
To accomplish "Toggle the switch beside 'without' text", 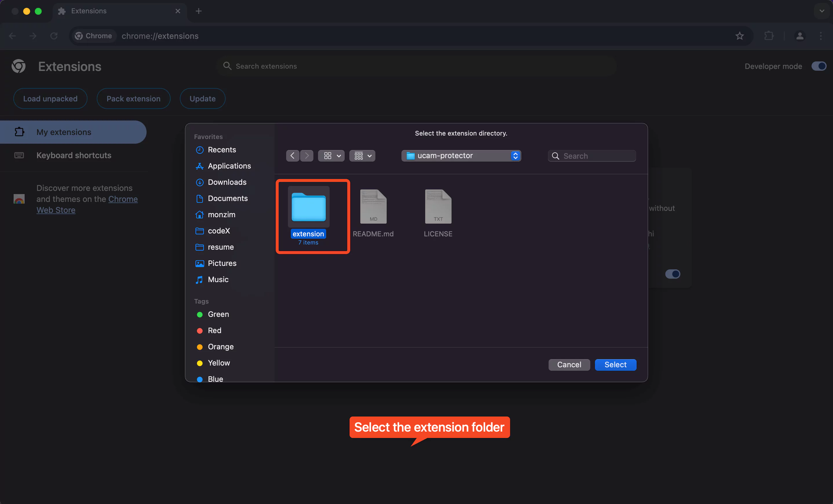I will tap(673, 274).
